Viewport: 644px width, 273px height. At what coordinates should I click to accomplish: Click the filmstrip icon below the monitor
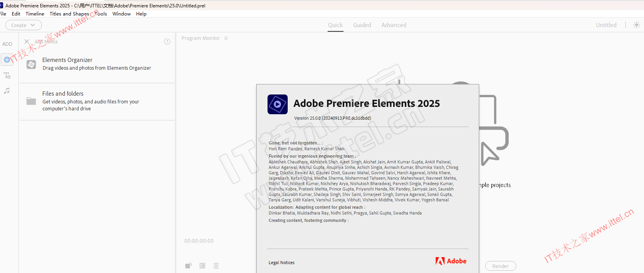point(202,266)
